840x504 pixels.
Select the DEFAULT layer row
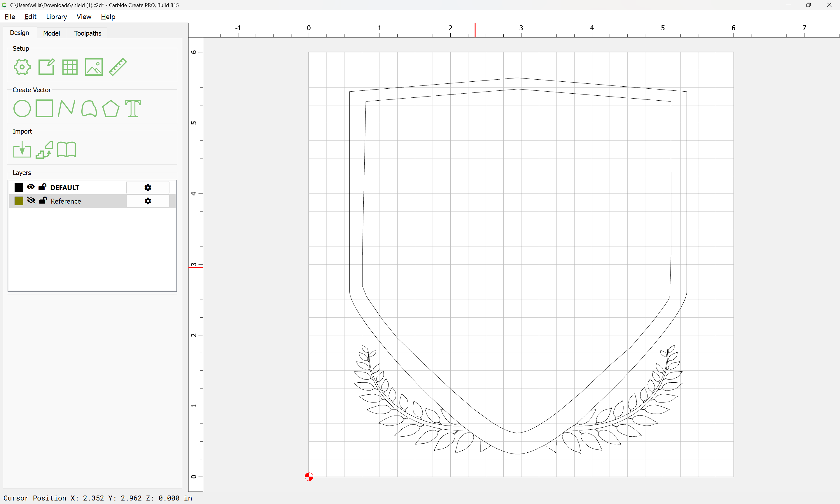92,188
